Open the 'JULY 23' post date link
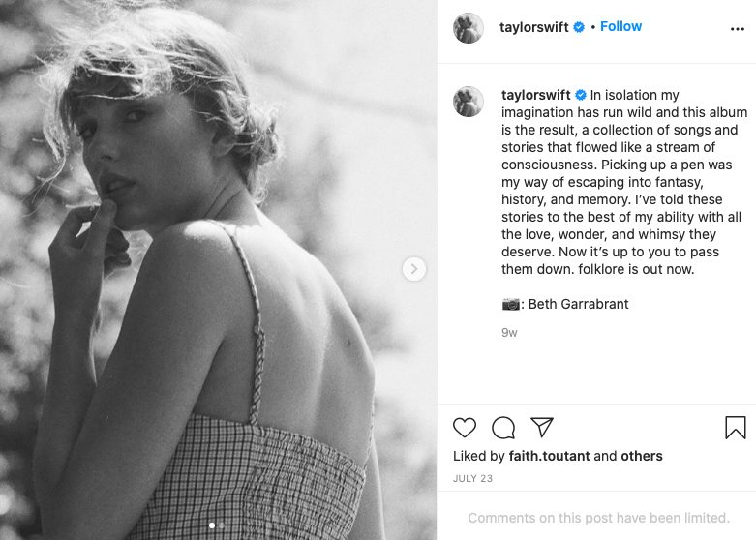Screen dimensions: 756x540 point(472,479)
